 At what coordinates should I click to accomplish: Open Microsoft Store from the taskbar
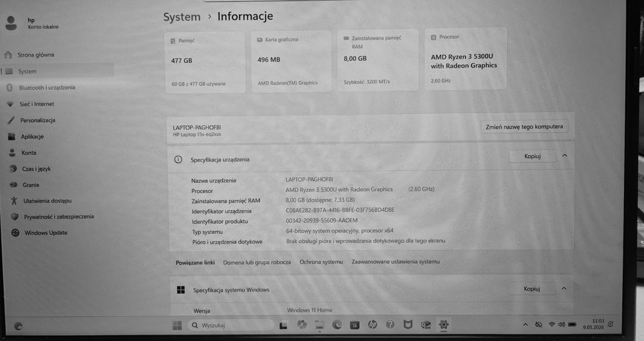[x=354, y=326]
